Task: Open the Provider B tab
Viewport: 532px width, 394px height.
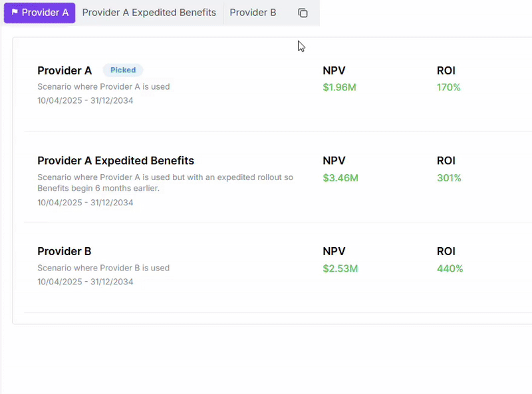Action: coord(253,13)
